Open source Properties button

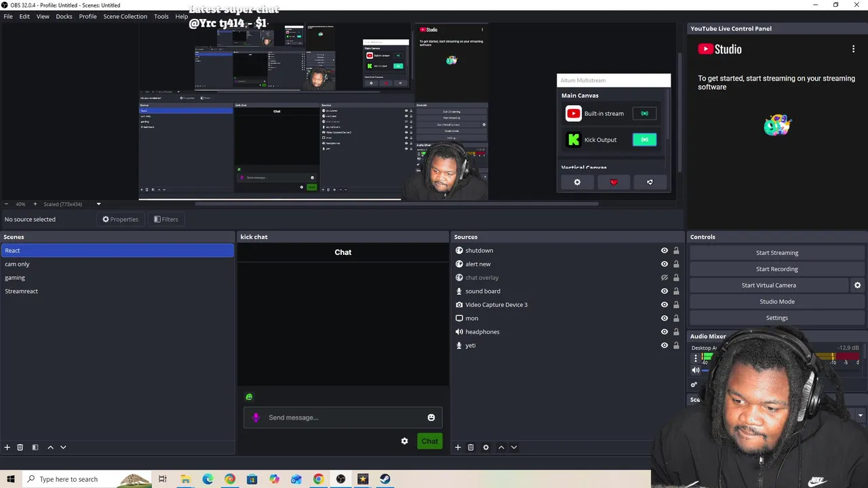click(120, 220)
